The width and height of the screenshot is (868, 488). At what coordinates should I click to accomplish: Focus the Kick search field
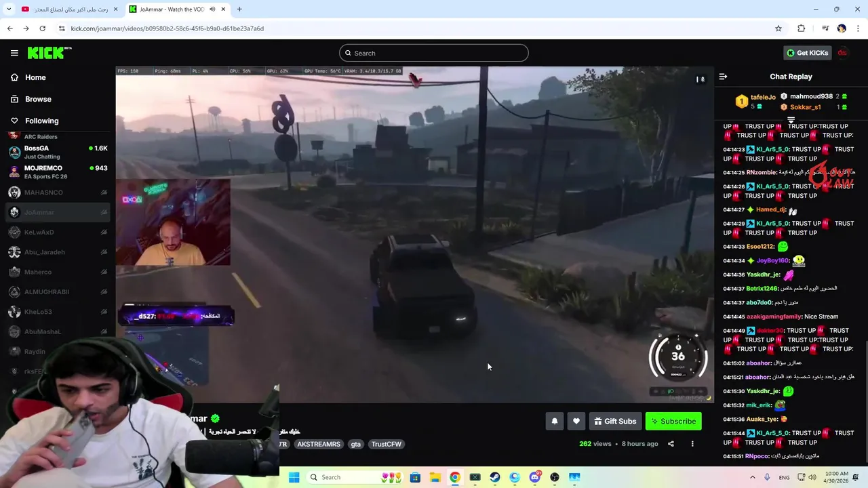point(434,53)
